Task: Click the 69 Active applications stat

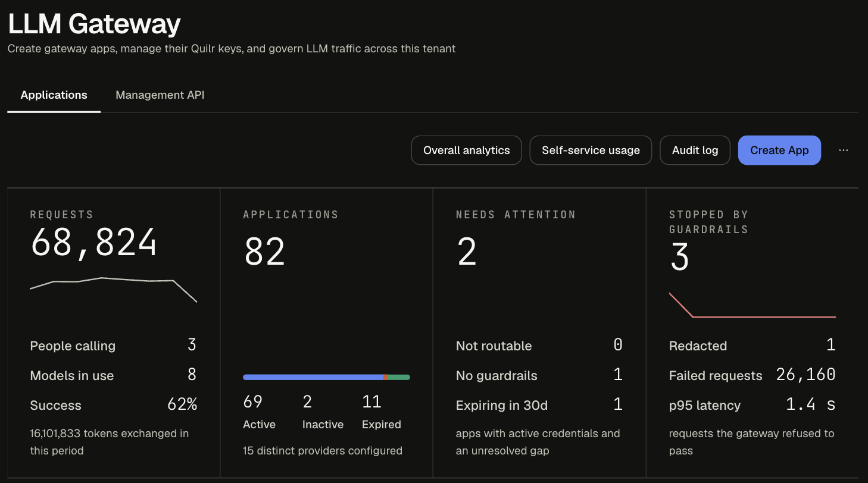Action: click(x=259, y=412)
